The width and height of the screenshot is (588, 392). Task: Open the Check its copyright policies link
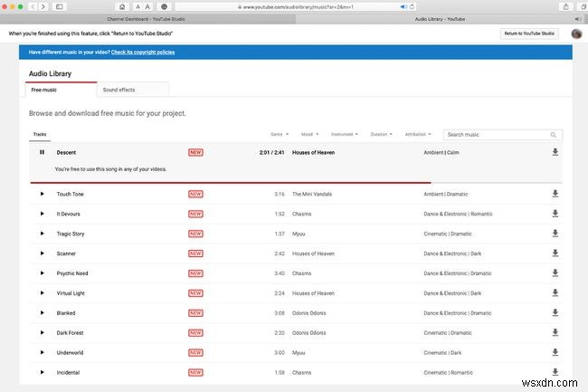point(143,53)
